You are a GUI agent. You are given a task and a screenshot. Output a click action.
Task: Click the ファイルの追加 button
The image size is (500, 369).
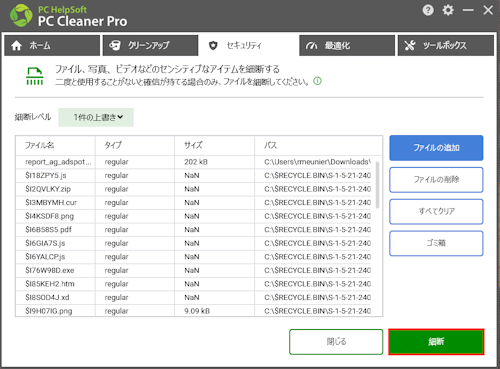pyautogui.click(x=436, y=148)
